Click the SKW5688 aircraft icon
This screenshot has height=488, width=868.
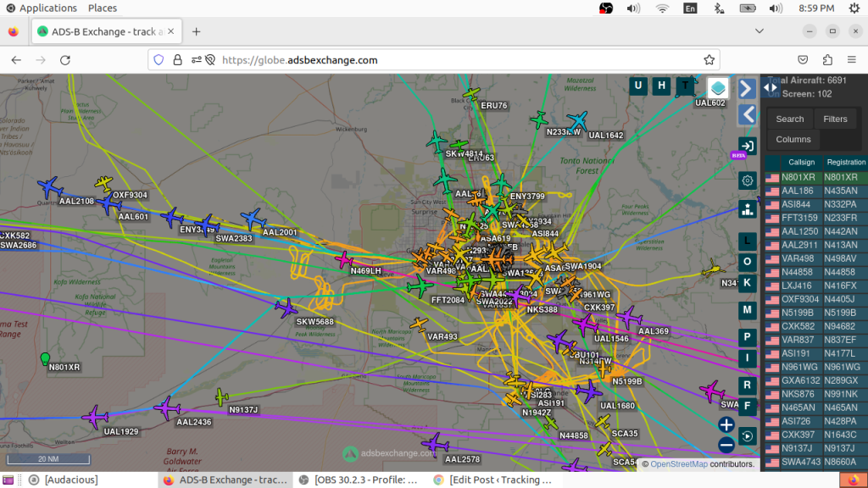[287, 308]
